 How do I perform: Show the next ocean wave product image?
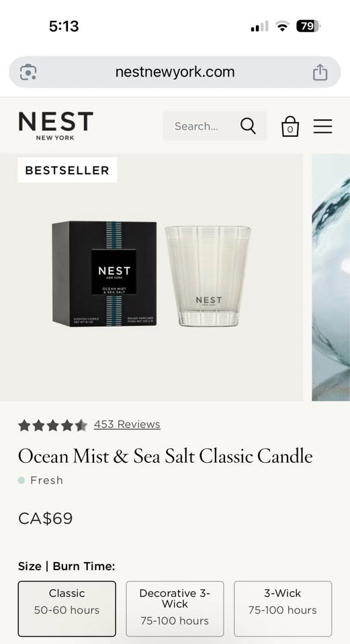coord(331,277)
